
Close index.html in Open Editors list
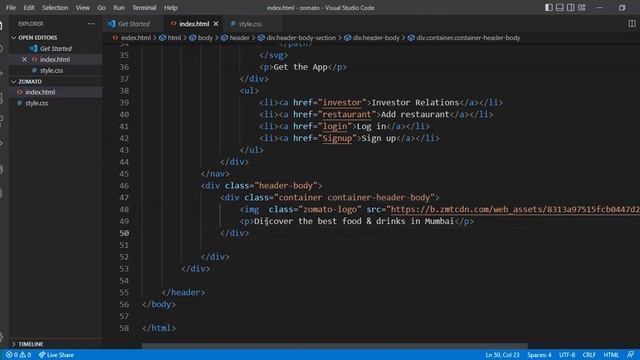click(24, 60)
